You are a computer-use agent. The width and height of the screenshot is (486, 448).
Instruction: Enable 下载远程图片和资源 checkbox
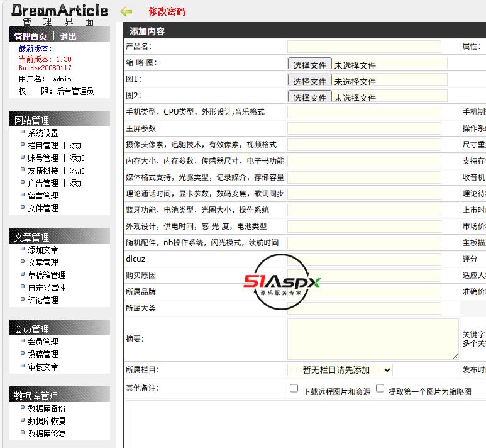294,388
